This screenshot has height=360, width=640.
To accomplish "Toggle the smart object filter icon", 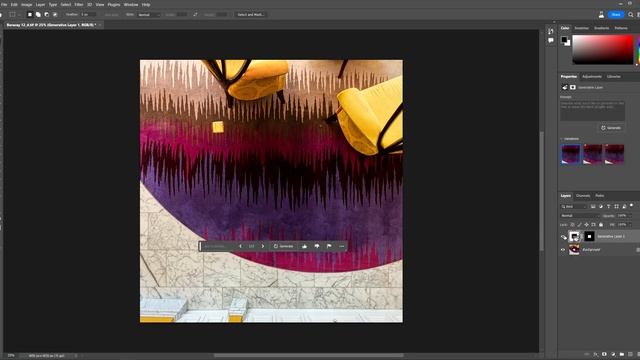I will click(624, 207).
